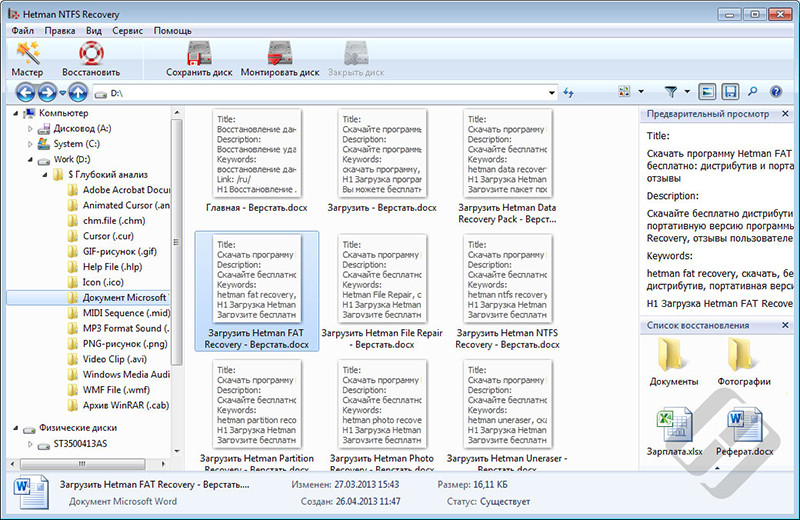Screen dimensions: 800x520
Task: Select the Video Clip (.avi) folder
Action: click(x=107, y=359)
